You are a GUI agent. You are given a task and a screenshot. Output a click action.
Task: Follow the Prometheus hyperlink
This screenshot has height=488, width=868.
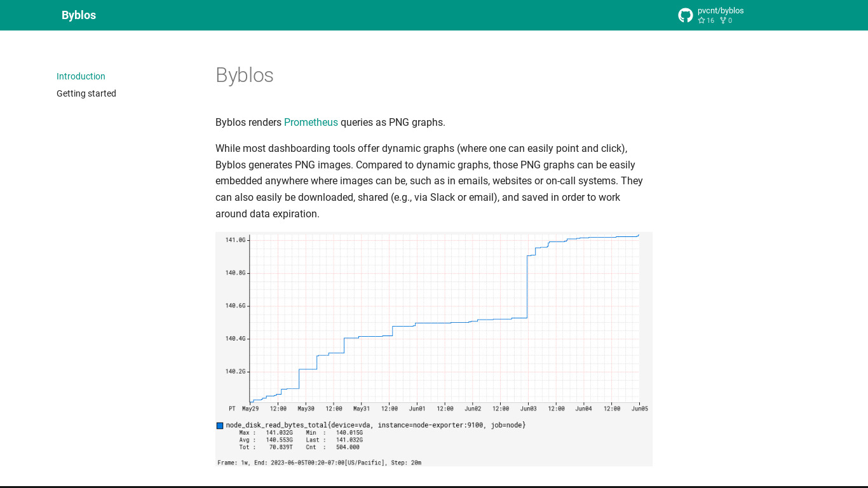click(x=311, y=122)
